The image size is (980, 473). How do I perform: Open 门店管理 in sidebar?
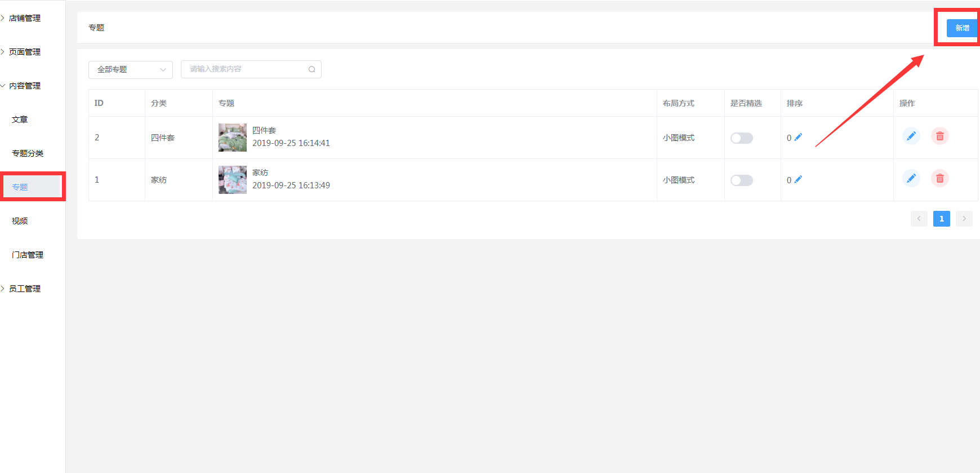point(28,255)
